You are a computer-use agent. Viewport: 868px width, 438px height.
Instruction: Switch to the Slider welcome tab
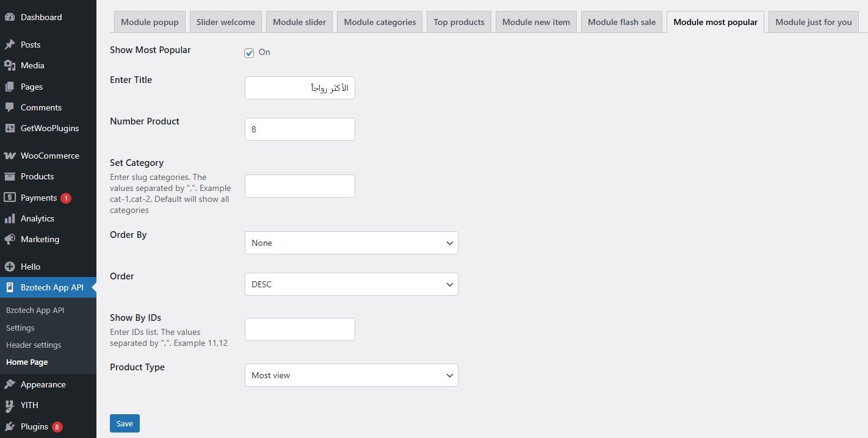pyautogui.click(x=226, y=22)
